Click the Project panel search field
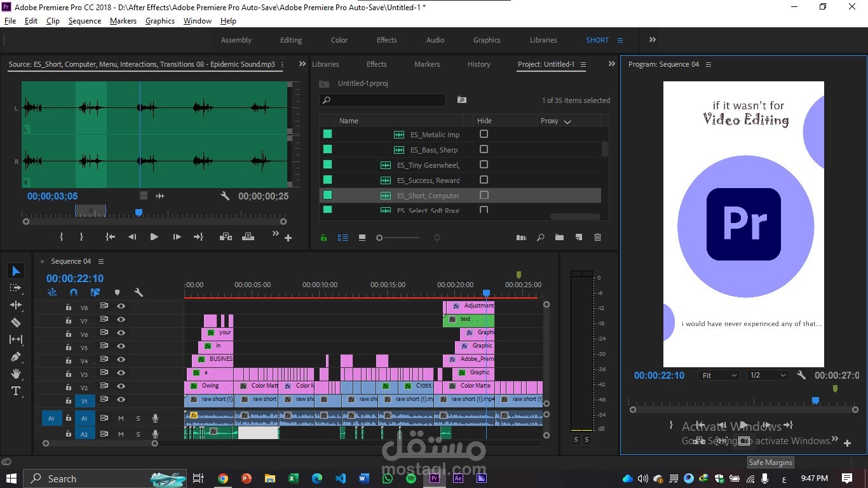The width and height of the screenshot is (868, 488). 383,100
